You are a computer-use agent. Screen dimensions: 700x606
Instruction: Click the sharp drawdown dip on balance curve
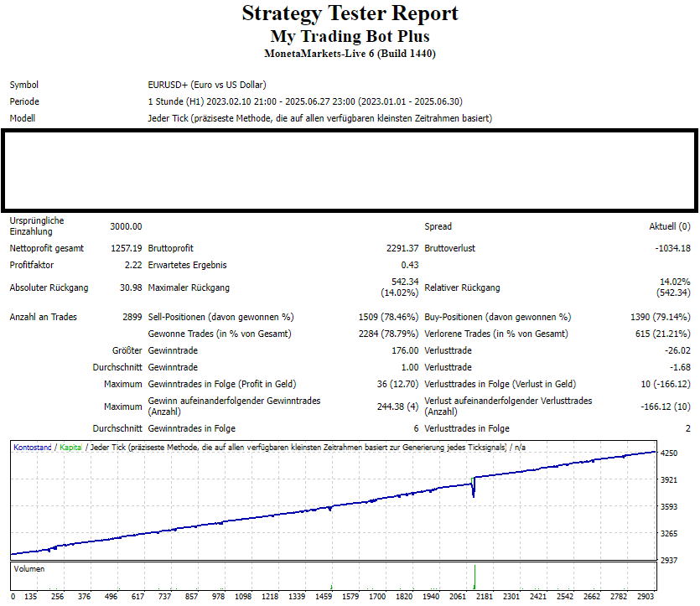473,489
